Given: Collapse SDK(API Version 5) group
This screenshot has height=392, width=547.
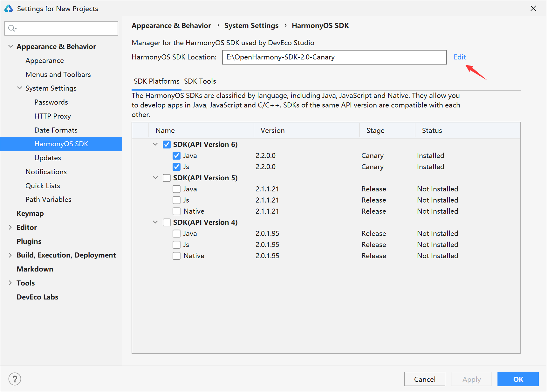Looking at the screenshot, I should point(155,178).
